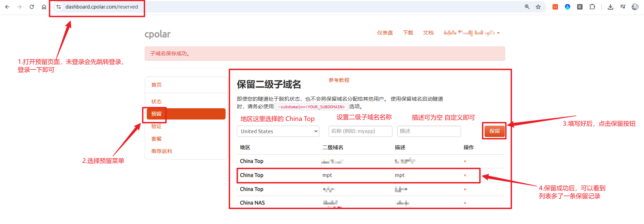Open browser downloads icon
This screenshot has width=644, height=224.
pyautogui.click(x=611, y=7)
